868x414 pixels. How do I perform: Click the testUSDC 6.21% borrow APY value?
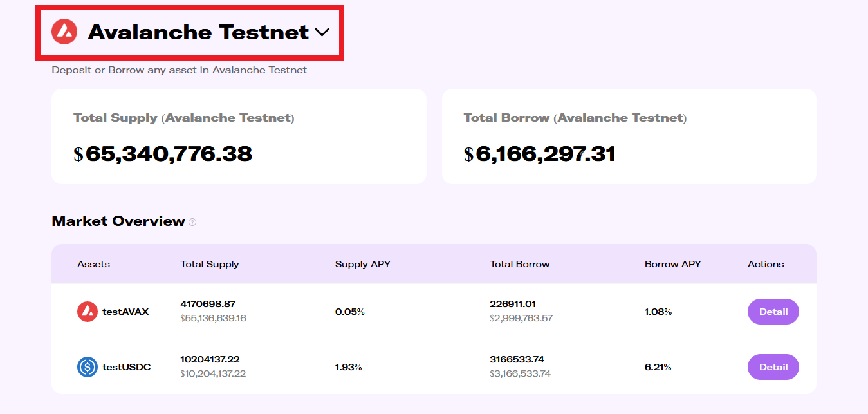(x=658, y=367)
